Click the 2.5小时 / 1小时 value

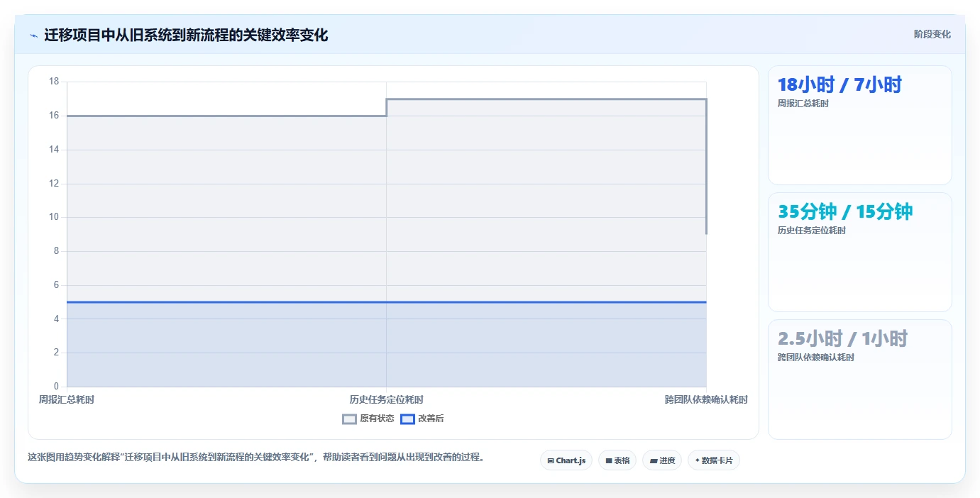[842, 338]
